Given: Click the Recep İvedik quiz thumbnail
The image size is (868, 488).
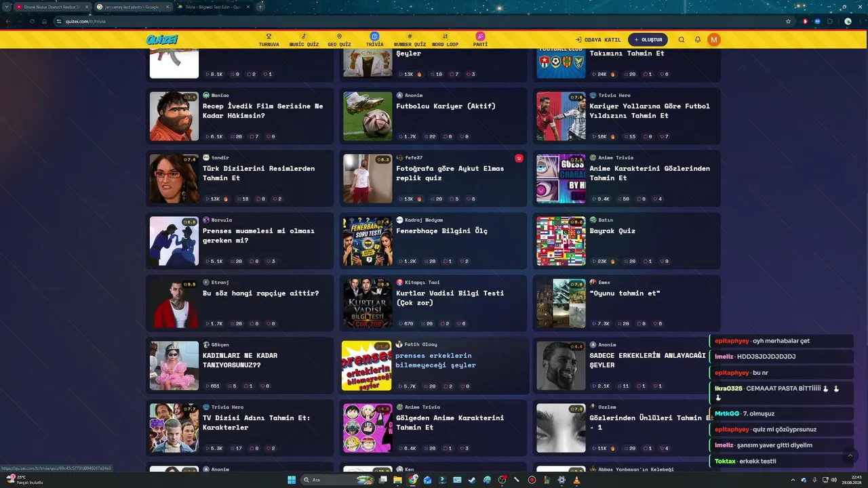Looking at the screenshot, I should [x=174, y=117].
